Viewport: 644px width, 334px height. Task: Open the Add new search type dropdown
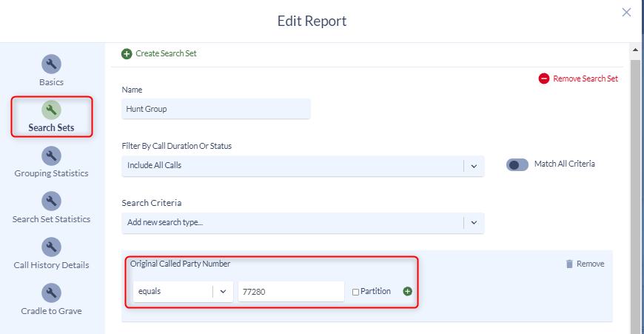pyautogui.click(x=474, y=223)
